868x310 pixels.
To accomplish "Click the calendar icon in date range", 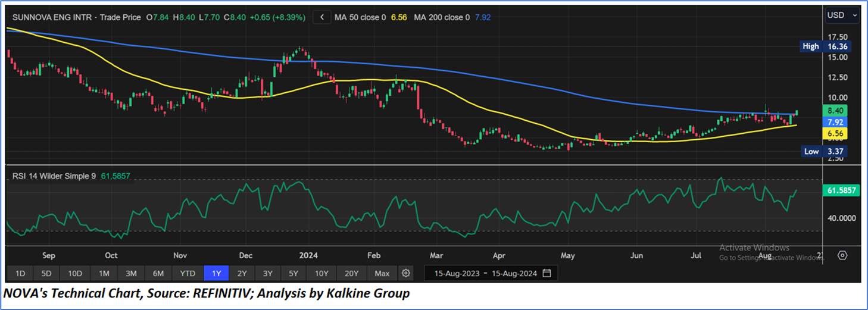I will pos(547,273).
